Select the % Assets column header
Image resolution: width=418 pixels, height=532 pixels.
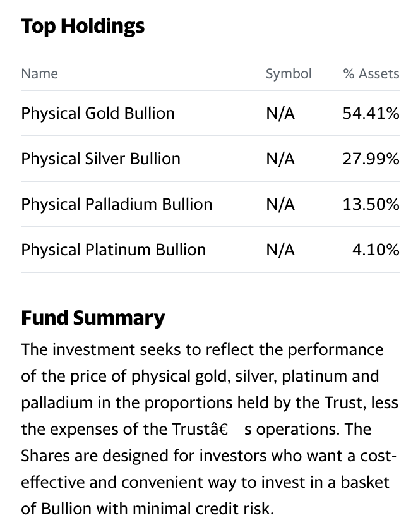point(371,74)
